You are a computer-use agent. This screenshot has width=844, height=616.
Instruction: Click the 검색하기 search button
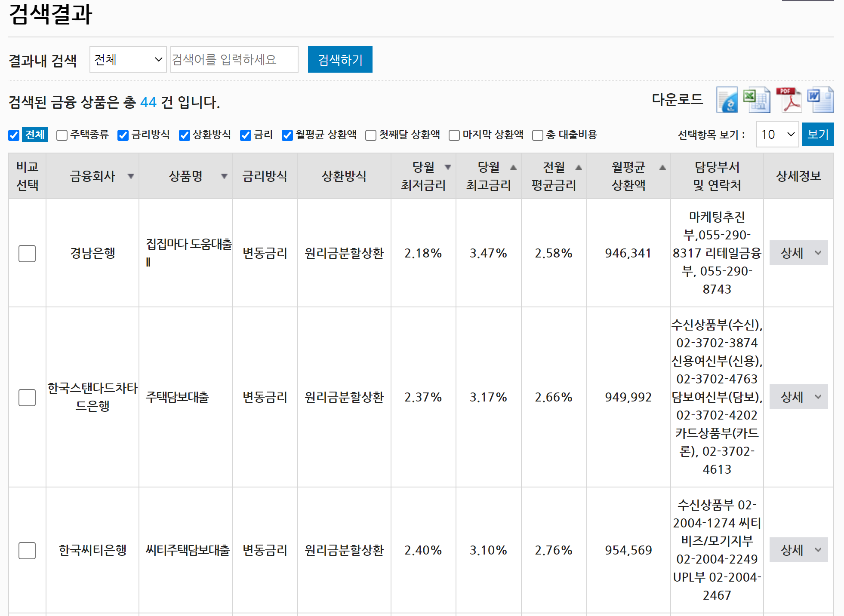pos(340,59)
